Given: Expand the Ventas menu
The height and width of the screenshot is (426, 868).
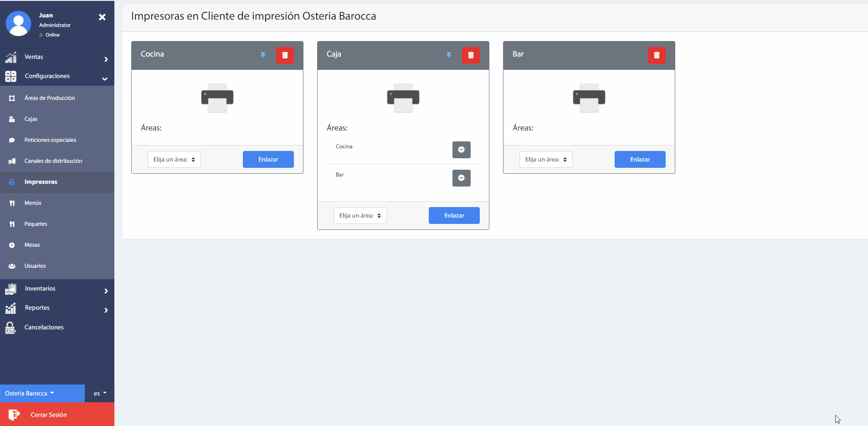Looking at the screenshot, I should coord(57,57).
